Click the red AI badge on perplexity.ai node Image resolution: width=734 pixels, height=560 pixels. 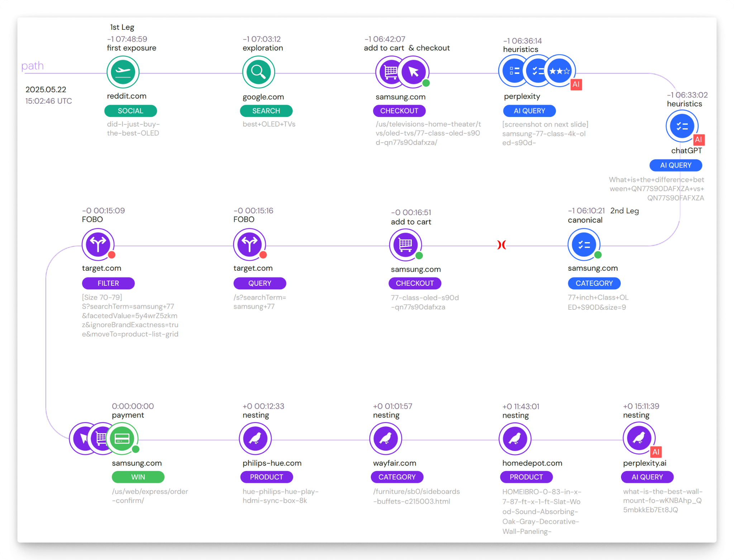tap(656, 452)
